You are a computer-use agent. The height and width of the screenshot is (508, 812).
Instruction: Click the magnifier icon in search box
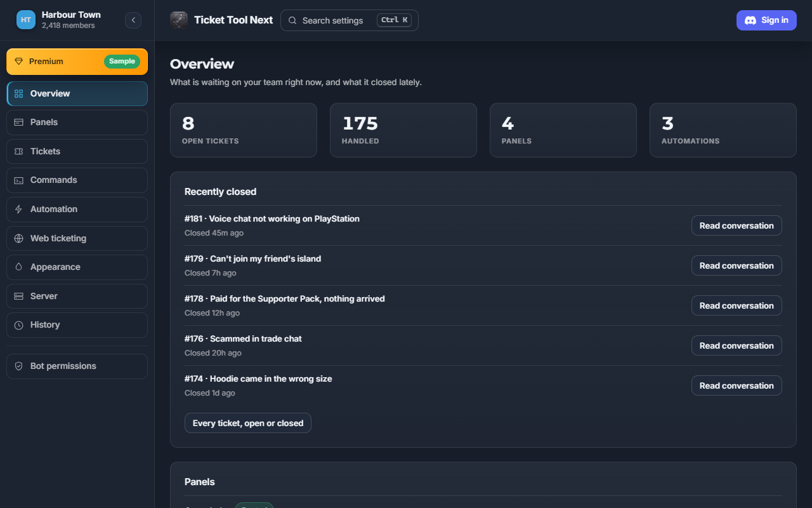tap(292, 20)
